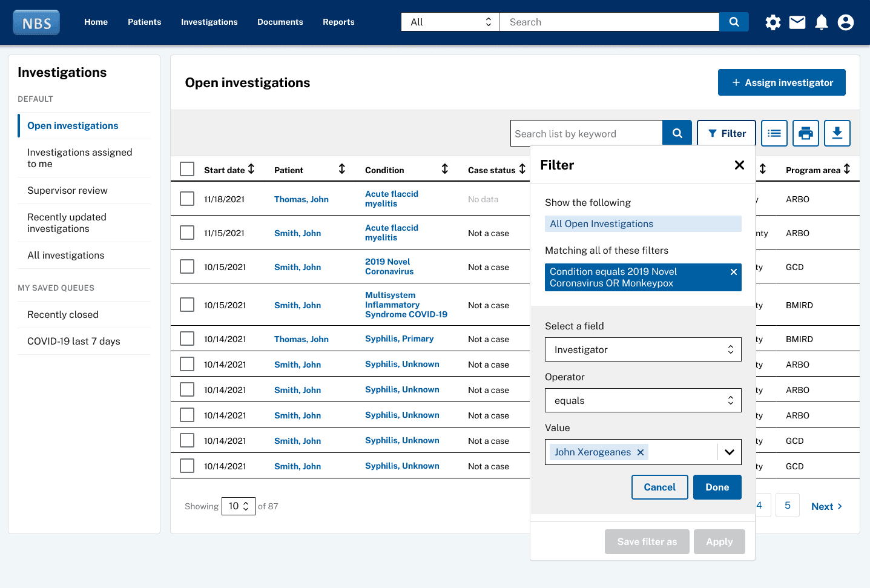Open Multisystem Inflammatory Syndrome COVID-19 link
The width and height of the screenshot is (870, 588).
(x=406, y=305)
